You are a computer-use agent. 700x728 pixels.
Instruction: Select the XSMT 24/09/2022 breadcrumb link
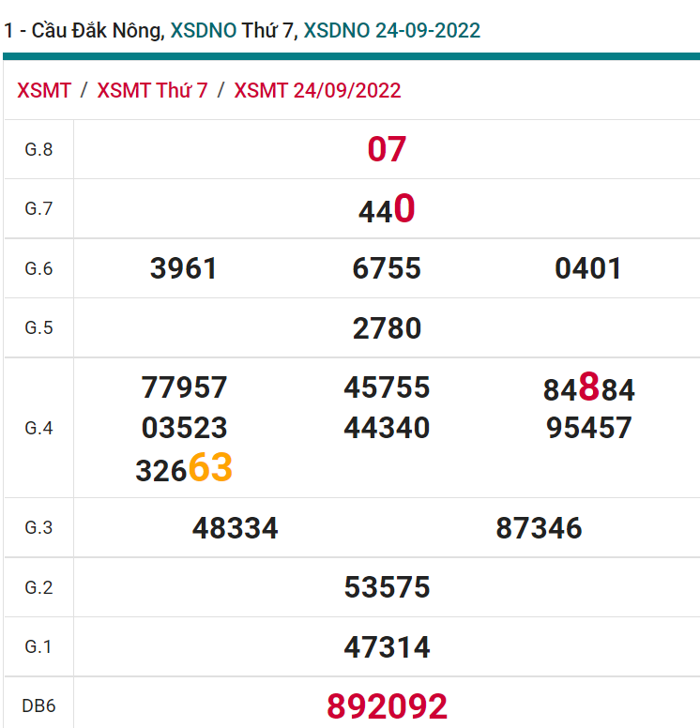tap(317, 90)
